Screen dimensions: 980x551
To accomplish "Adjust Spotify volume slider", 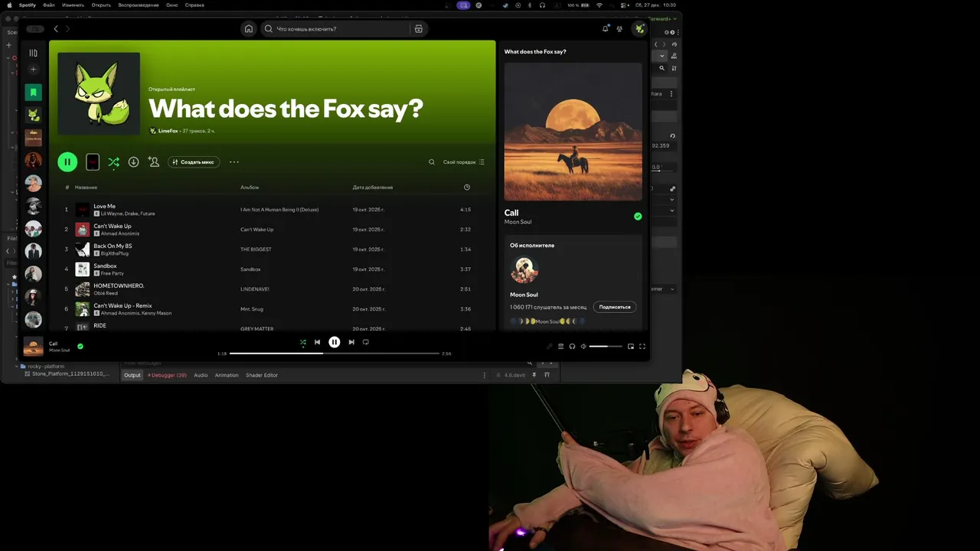I will (x=604, y=347).
